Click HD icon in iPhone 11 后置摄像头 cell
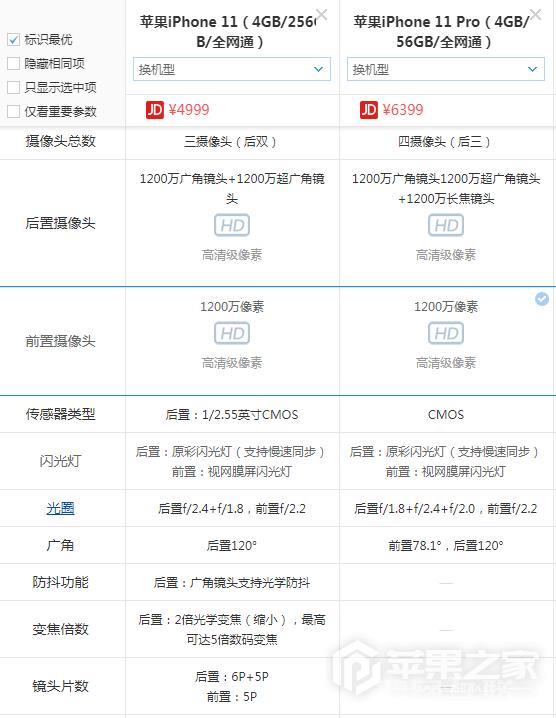 (232, 225)
